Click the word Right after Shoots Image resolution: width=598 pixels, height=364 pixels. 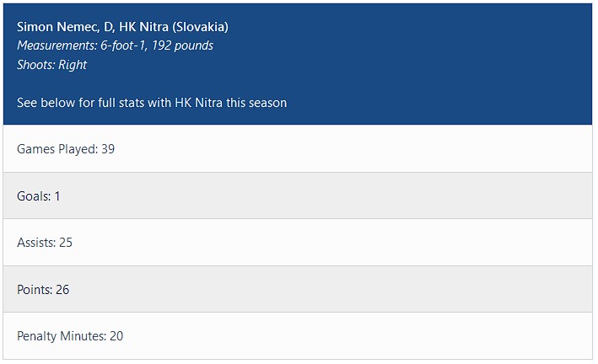tap(73, 65)
